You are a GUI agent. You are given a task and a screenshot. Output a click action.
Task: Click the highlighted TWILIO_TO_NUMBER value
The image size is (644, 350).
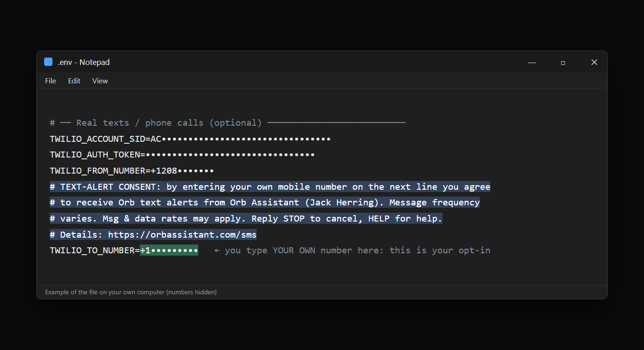click(169, 251)
